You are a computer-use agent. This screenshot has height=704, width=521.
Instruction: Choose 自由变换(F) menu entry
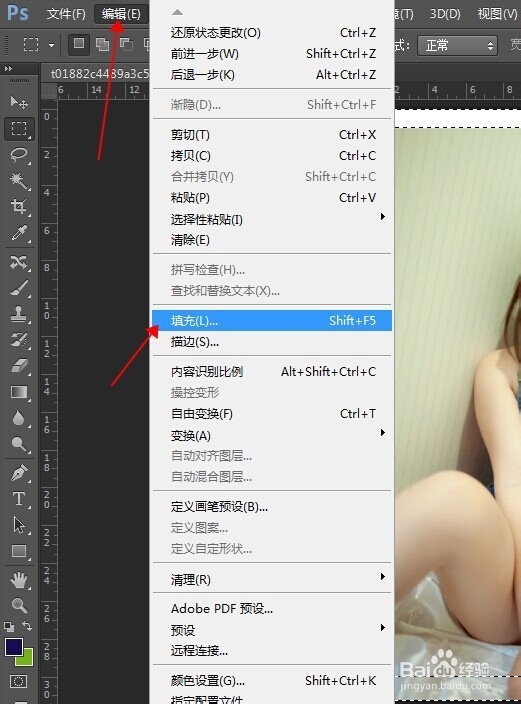[272, 414]
